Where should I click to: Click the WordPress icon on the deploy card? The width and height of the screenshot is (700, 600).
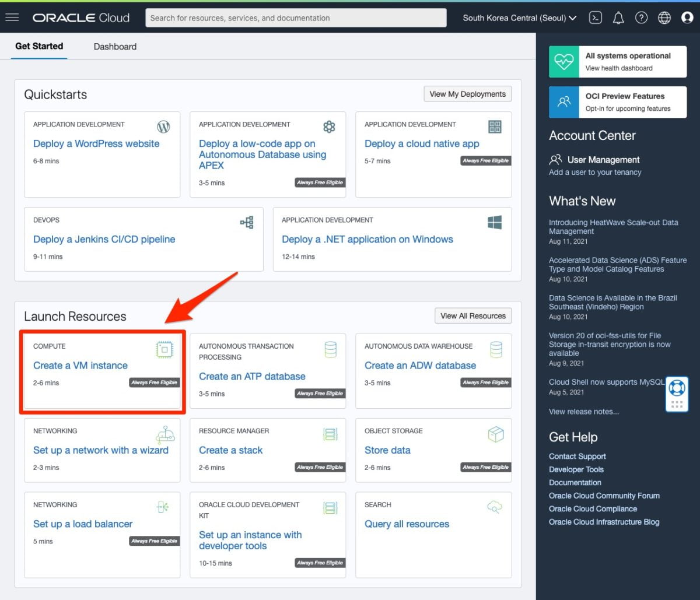(163, 126)
